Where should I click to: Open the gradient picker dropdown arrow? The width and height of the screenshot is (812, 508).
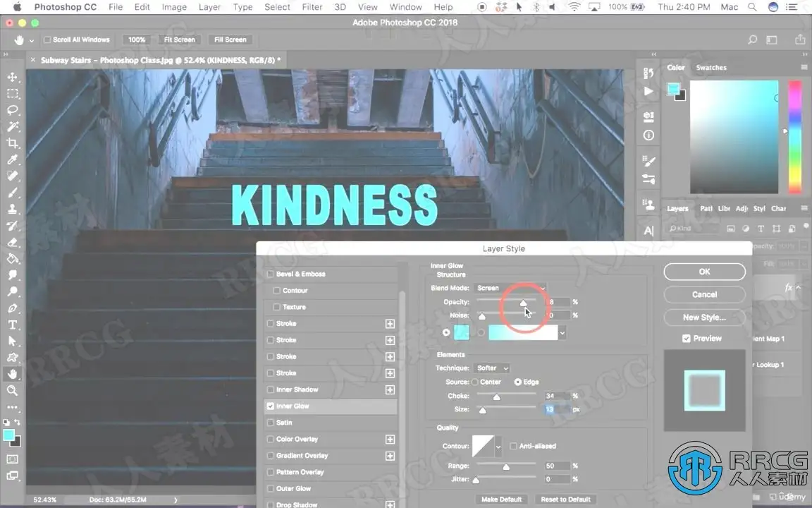562,333
